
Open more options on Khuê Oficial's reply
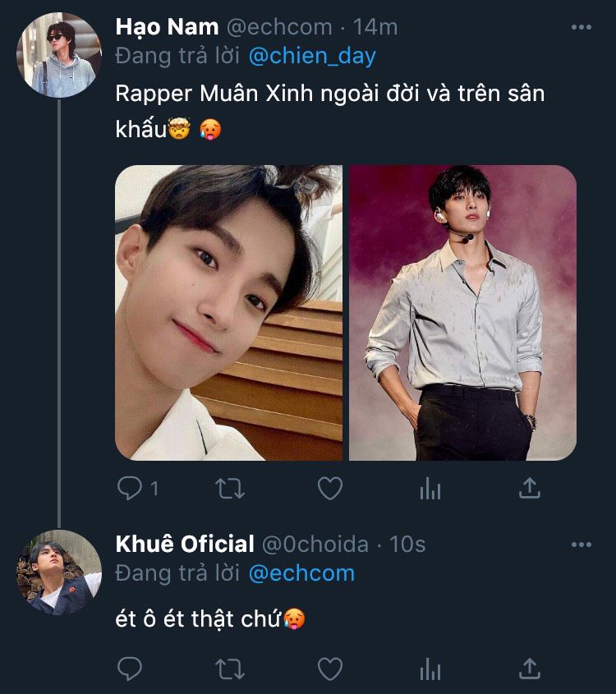pos(581,544)
